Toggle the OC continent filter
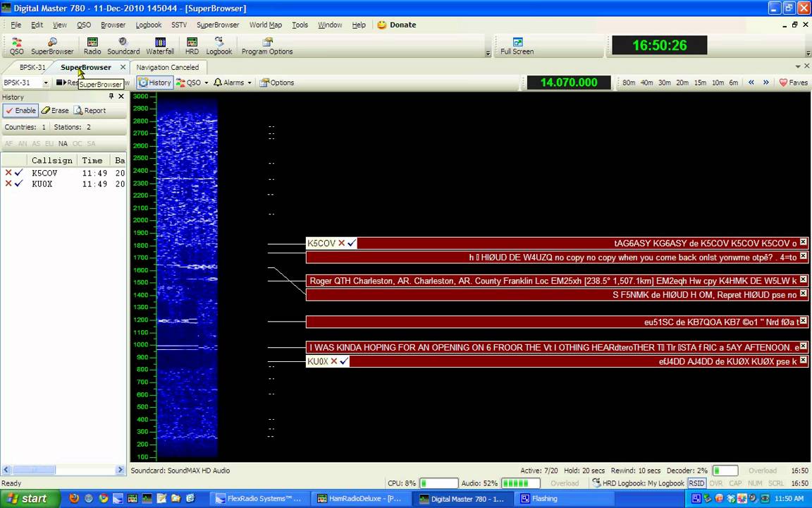This screenshot has width=812, height=508. [77, 144]
